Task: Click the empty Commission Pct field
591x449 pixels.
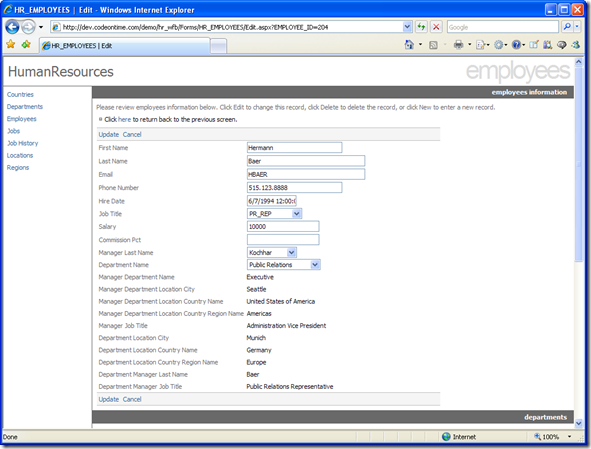Action: tap(283, 239)
